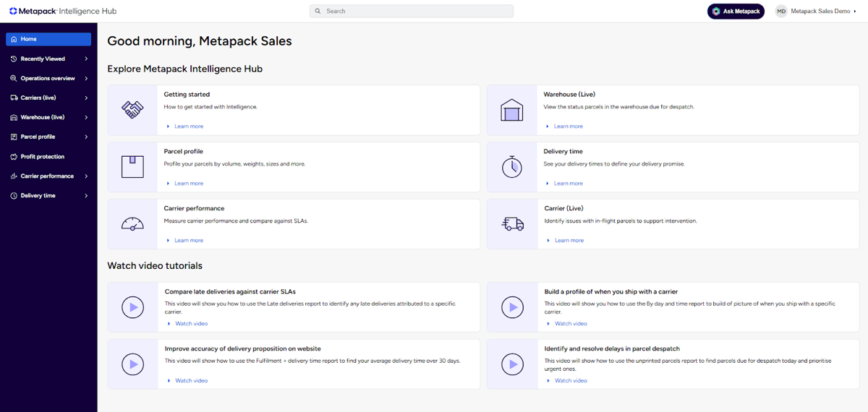
Task: Click Learn more under Carrier performance card
Action: 189,241
